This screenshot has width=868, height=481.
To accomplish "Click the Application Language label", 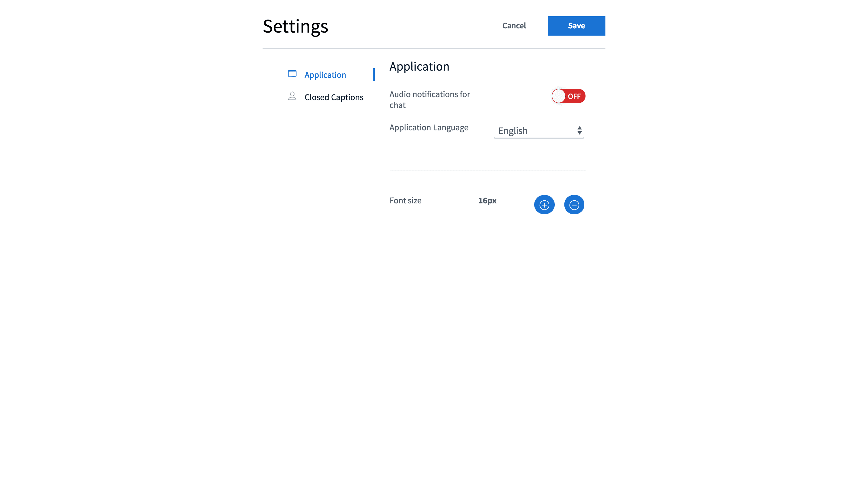I will (x=429, y=128).
